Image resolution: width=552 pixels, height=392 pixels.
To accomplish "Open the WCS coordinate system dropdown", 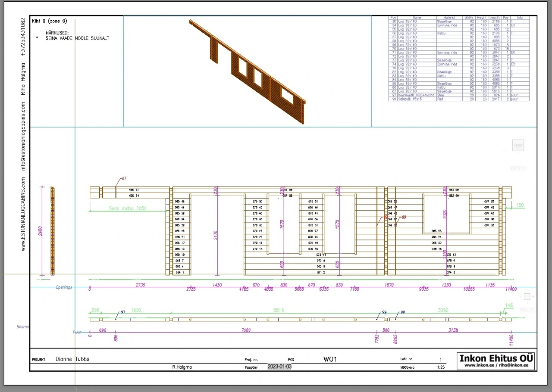I will [516, 168].
